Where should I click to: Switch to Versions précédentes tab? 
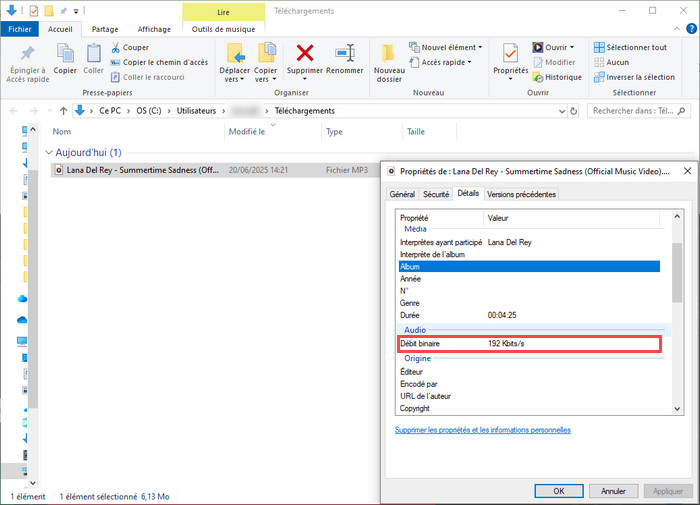coord(521,194)
